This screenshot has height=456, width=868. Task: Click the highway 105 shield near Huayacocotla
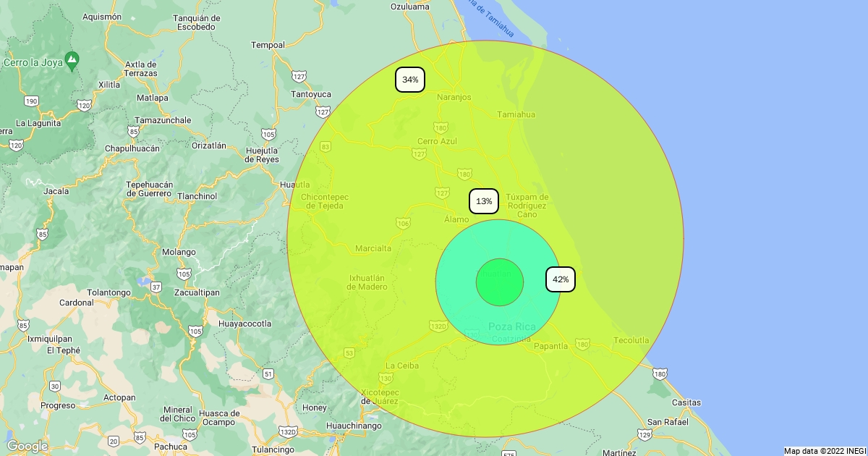pyautogui.click(x=195, y=331)
